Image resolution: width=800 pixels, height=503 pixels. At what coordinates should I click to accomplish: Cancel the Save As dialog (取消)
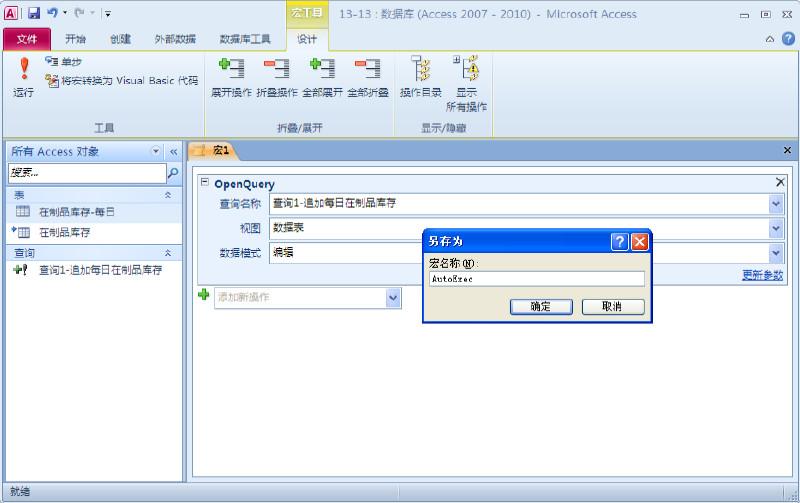point(613,306)
